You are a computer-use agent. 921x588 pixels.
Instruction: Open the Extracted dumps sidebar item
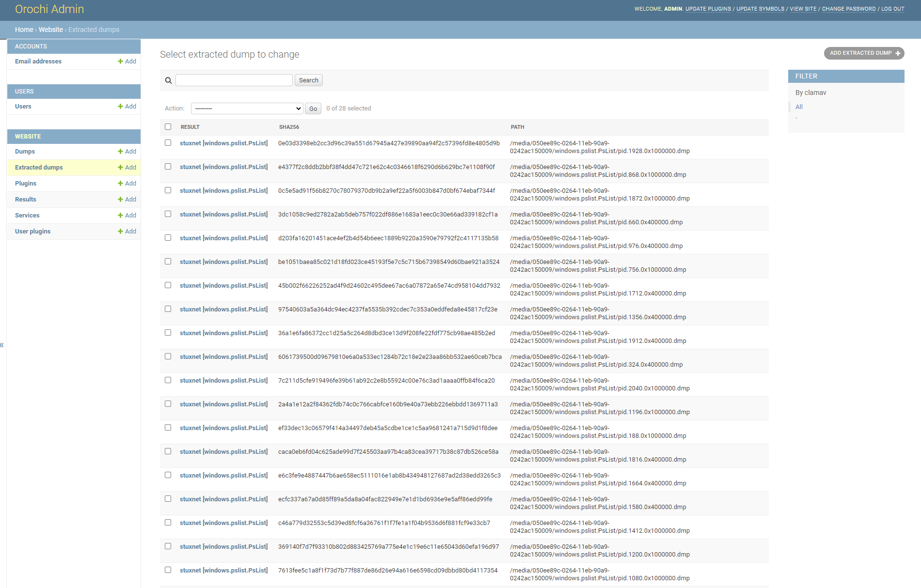[39, 168]
